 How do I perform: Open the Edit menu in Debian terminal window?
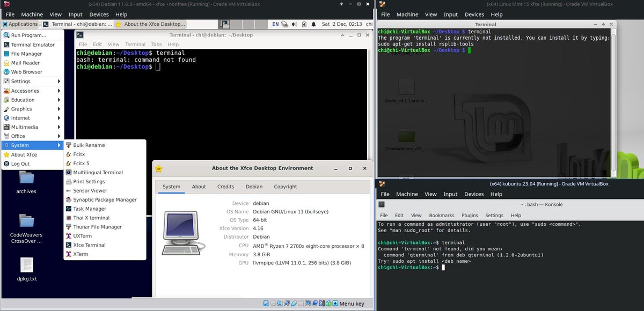[97, 45]
